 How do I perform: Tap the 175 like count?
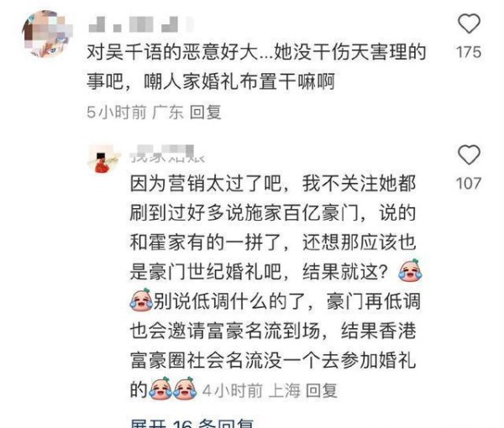[469, 52]
